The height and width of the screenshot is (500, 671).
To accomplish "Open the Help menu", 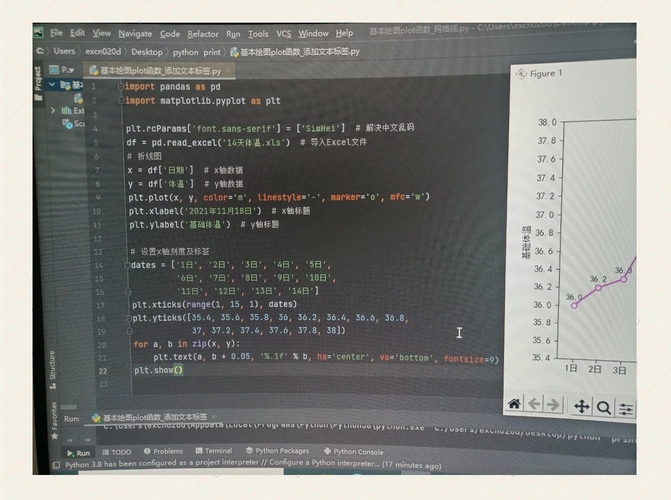I will pos(344,33).
